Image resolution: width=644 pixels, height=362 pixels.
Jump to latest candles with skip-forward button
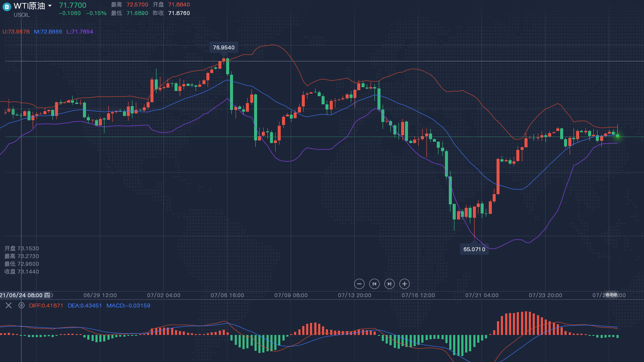[389, 284]
